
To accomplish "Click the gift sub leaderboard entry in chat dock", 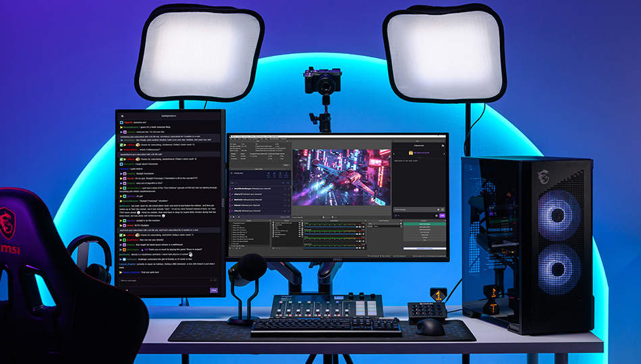I will (x=419, y=153).
